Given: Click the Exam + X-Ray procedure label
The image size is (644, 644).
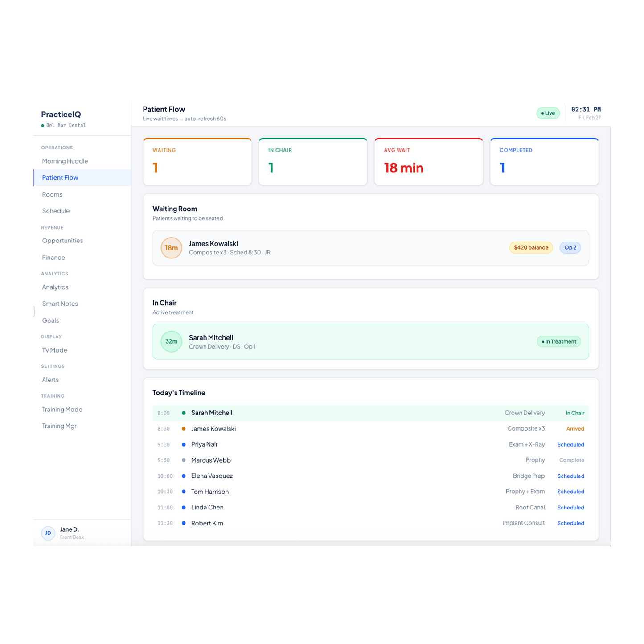Looking at the screenshot, I should 527,445.
